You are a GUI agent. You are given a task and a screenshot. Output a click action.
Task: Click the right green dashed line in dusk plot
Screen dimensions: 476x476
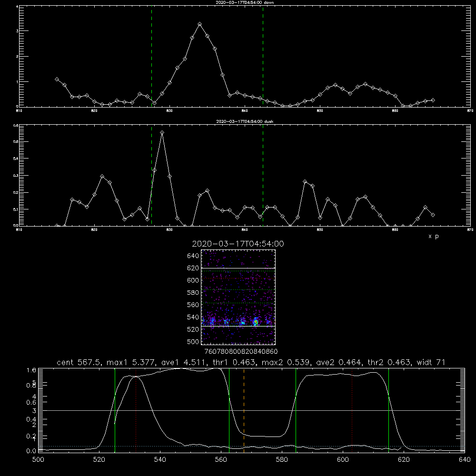pos(263,176)
